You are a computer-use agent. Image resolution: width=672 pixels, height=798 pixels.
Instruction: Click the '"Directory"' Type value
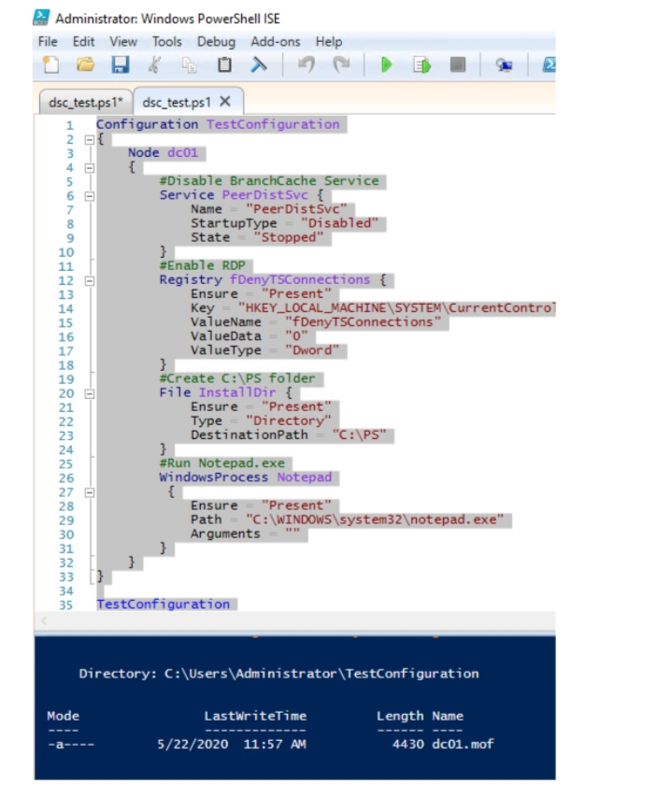point(289,420)
